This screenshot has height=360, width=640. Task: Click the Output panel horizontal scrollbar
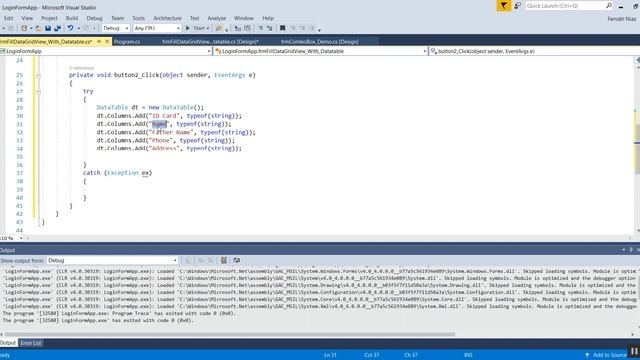[x=229, y=334]
